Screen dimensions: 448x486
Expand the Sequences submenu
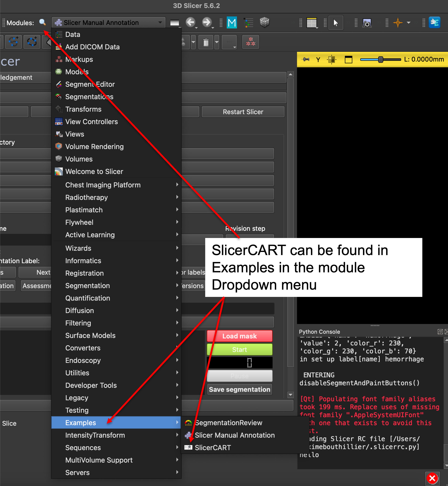pos(116,448)
